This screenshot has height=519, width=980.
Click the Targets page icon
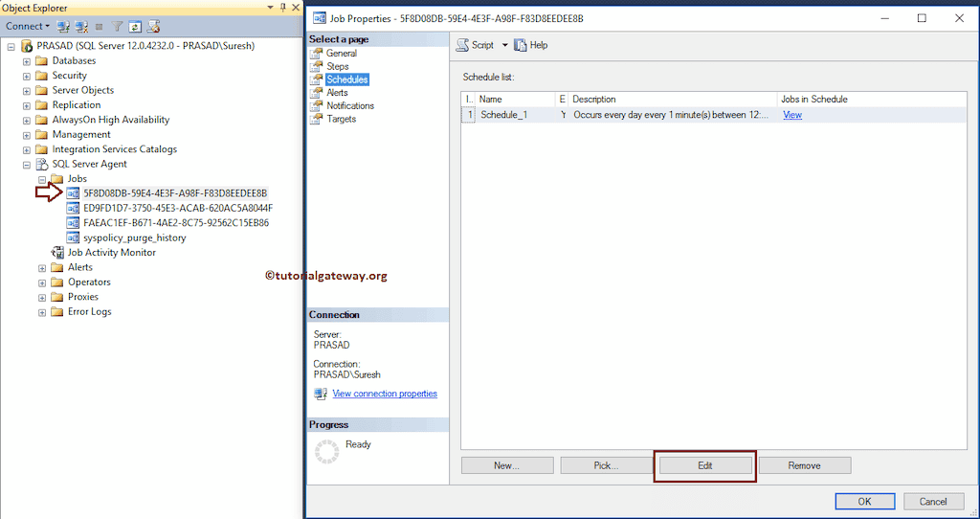coord(316,119)
